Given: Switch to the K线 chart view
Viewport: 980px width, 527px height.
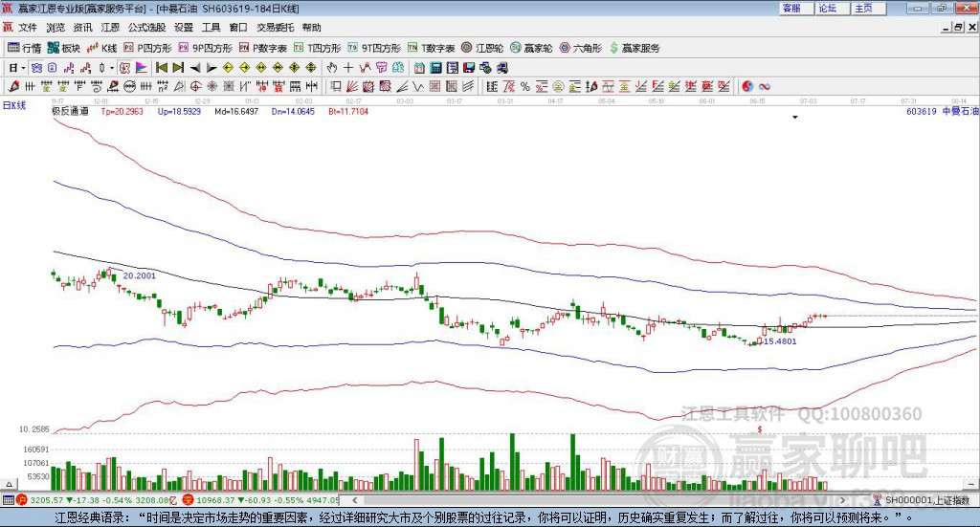Looking at the screenshot, I should (x=101, y=48).
